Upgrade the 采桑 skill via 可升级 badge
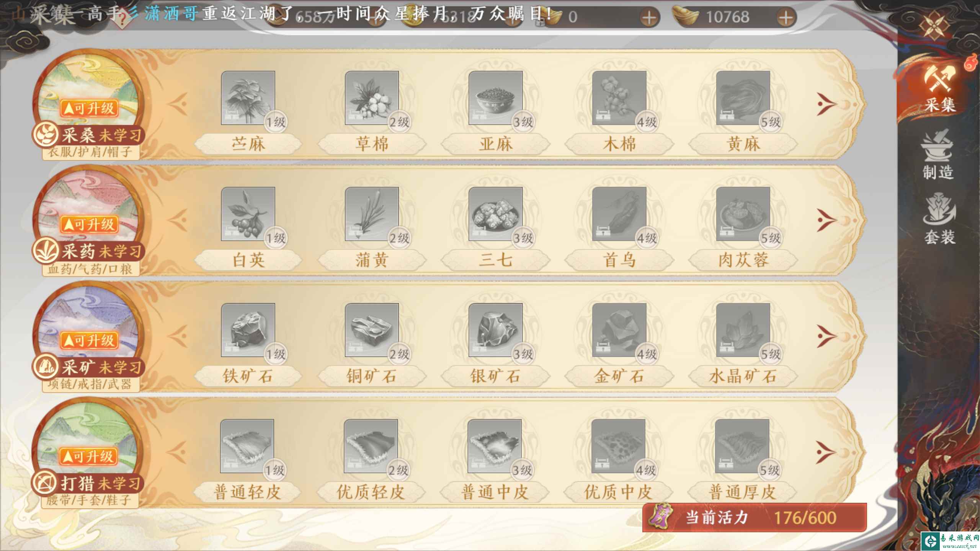 click(x=88, y=109)
